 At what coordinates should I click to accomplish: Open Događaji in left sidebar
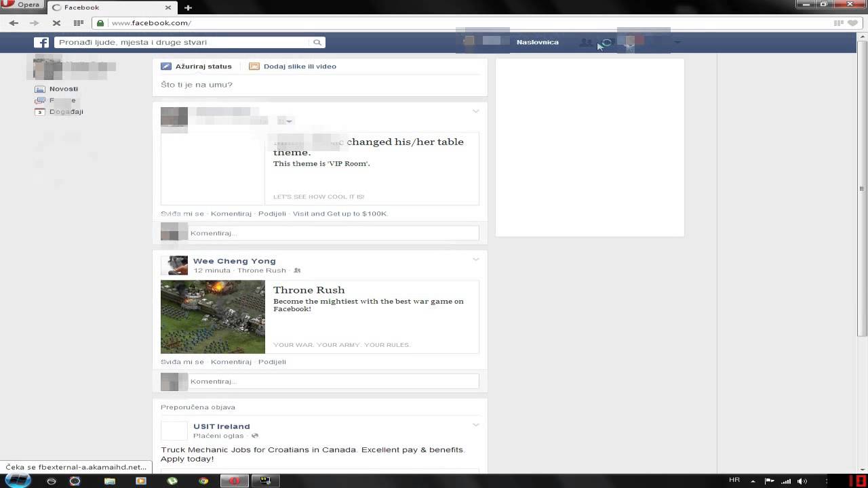66,112
